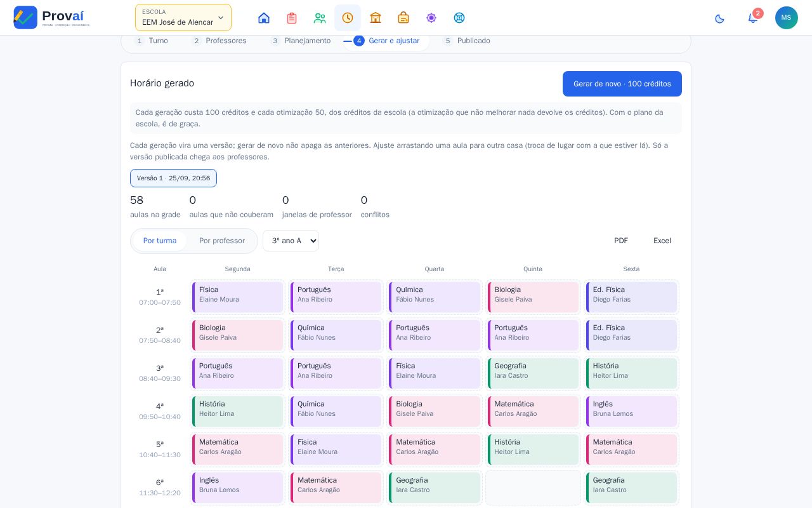Select Monday 2nd period Biologia card
This screenshot has height=508, width=812.
[238, 335]
